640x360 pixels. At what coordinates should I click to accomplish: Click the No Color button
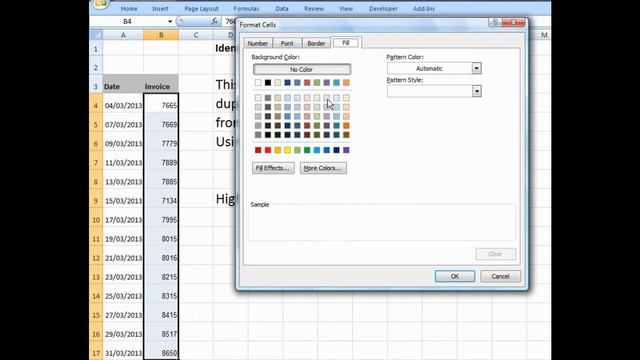(302, 69)
